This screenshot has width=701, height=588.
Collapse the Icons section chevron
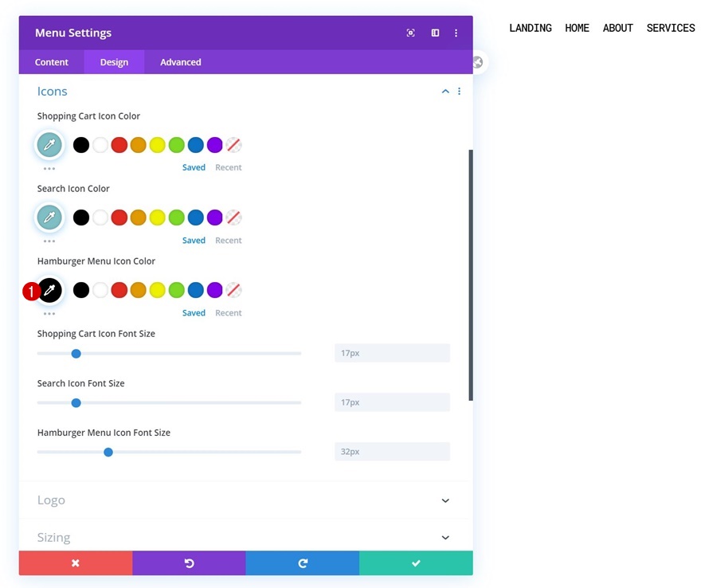point(445,91)
